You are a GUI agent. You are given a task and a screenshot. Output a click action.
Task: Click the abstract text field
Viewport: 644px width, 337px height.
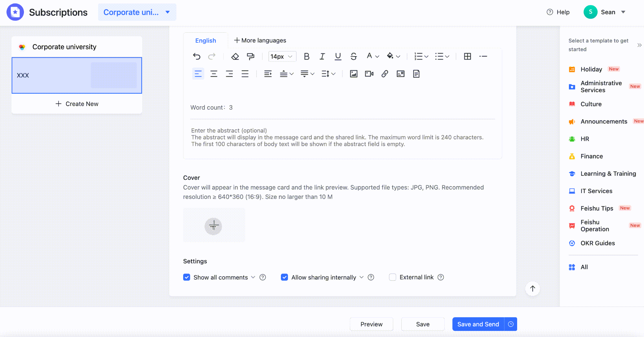pos(342,137)
